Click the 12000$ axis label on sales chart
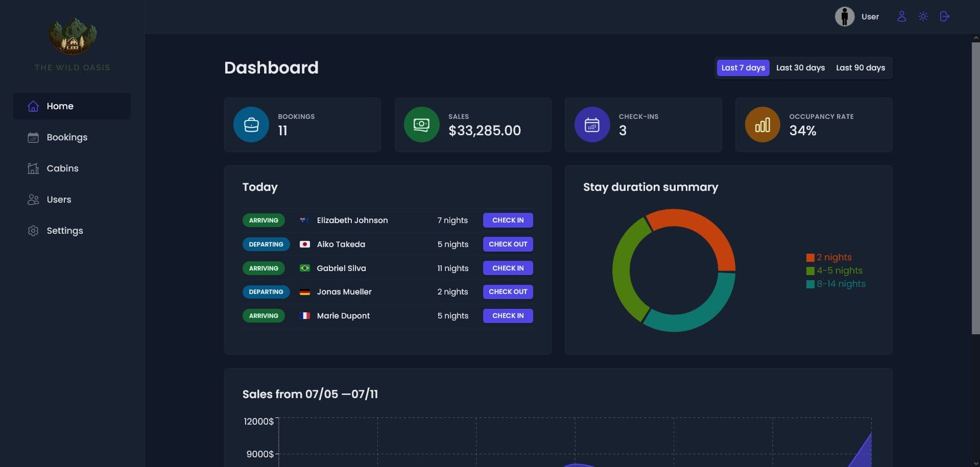 click(x=258, y=422)
